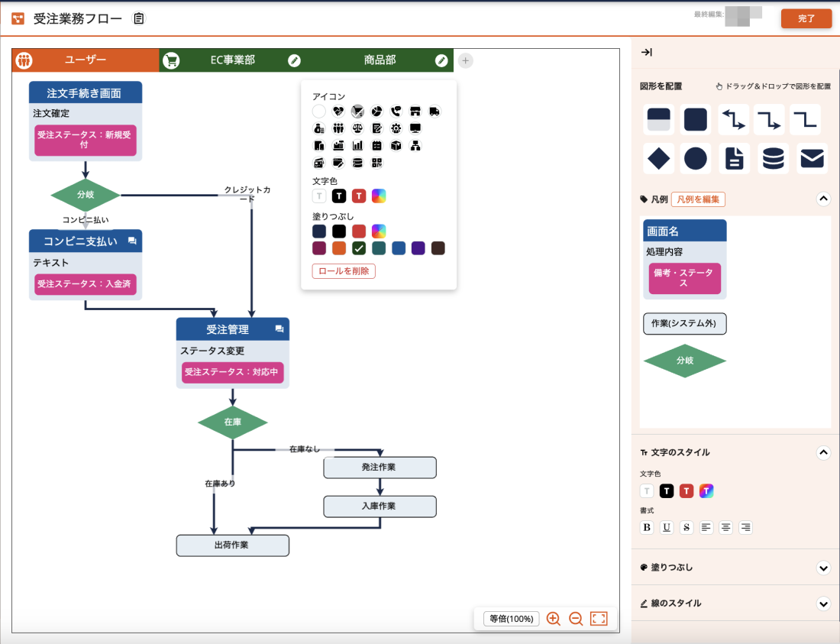Screen dimensions: 840x644
Task: Collapse the 凡例 section
Action: coord(823,199)
